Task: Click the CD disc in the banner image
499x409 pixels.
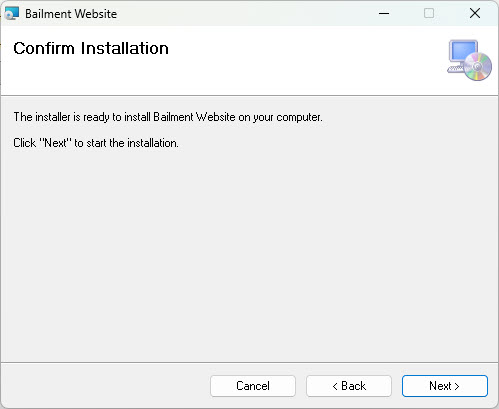Action: click(478, 67)
